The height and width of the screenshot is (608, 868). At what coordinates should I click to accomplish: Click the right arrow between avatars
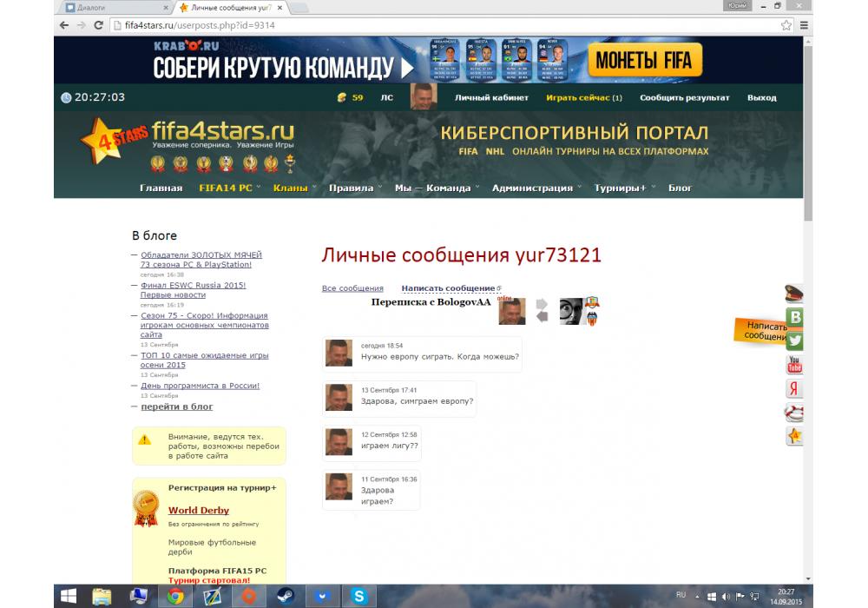click(542, 304)
